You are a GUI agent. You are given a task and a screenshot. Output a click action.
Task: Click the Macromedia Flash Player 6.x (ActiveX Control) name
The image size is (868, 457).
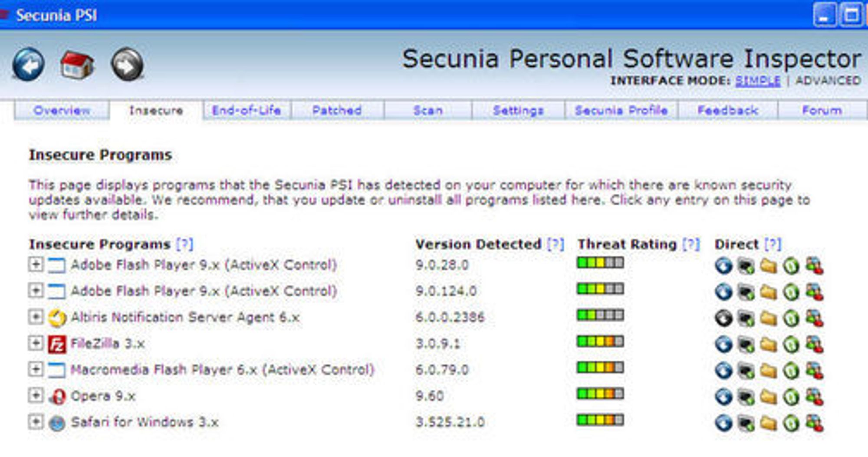tap(222, 370)
